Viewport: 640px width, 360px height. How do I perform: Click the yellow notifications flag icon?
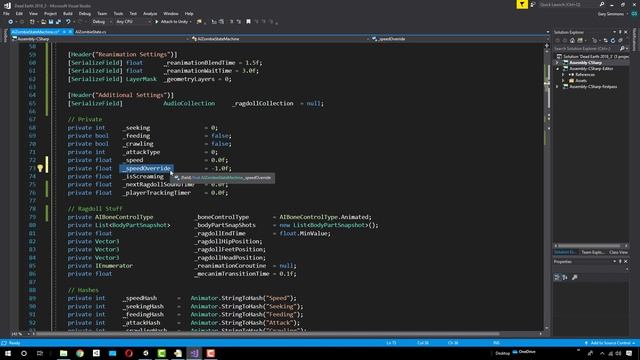pyautogui.click(x=522, y=4)
